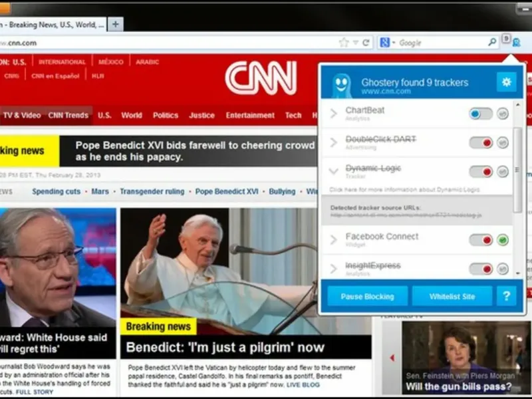The height and width of the screenshot is (399, 532).
Task: Switch to ARABIC edition
Action: 147,62
